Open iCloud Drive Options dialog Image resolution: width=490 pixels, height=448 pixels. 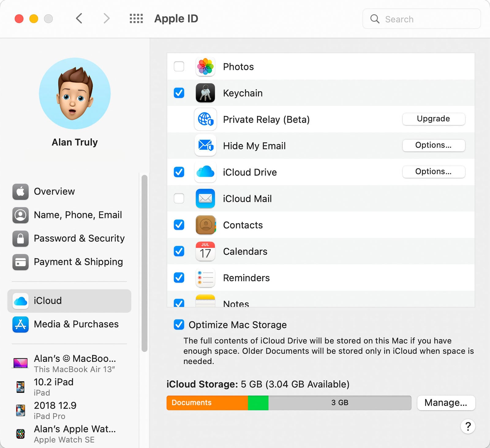click(433, 172)
